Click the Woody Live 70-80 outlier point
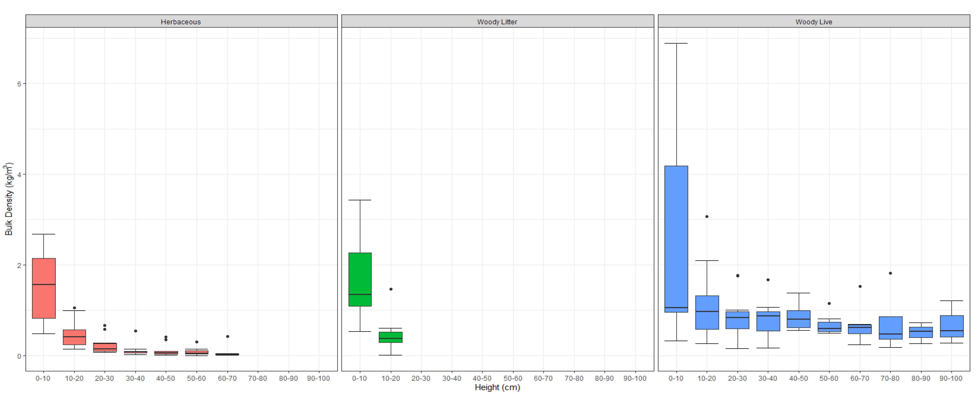 890,273
